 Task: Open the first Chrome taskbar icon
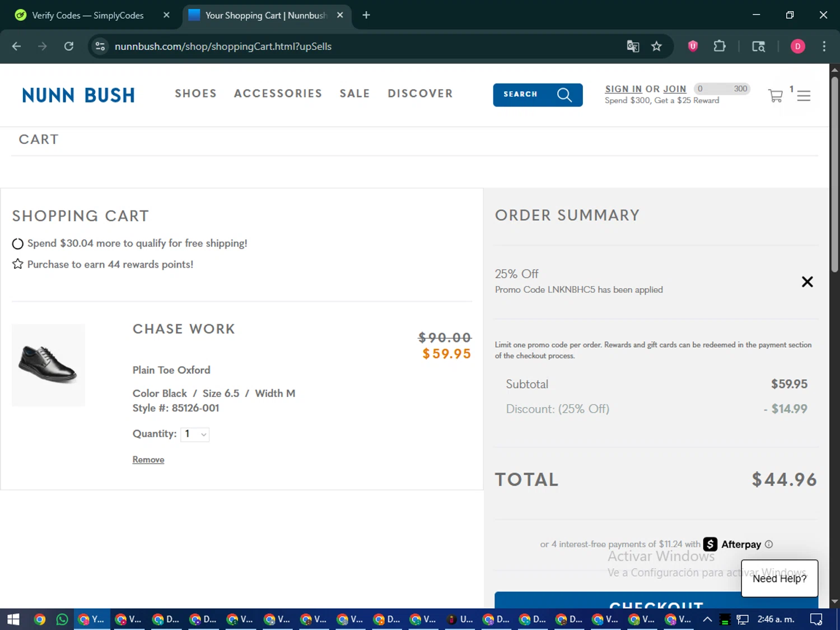point(39,619)
